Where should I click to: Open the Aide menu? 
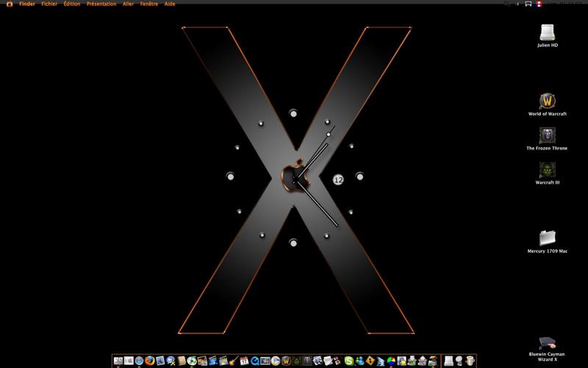170,4
